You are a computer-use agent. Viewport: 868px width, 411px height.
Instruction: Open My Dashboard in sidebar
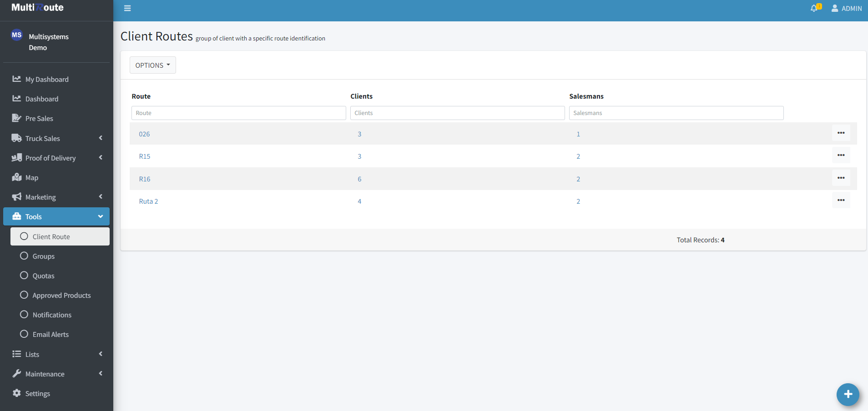pyautogui.click(x=47, y=80)
